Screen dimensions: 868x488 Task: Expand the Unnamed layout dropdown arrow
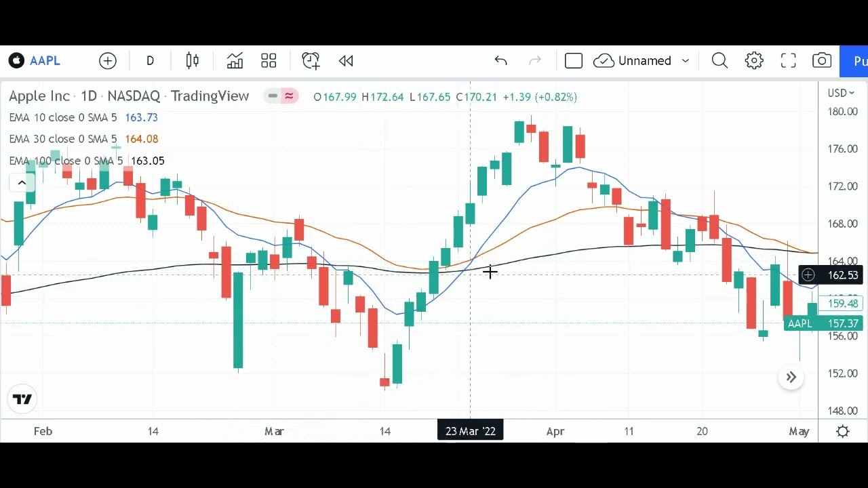[x=686, y=61]
